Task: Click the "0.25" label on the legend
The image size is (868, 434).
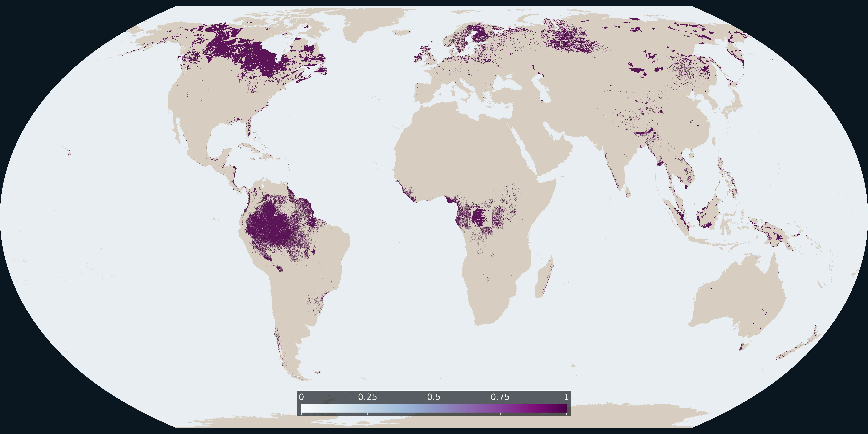Action: pyautogui.click(x=367, y=397)
